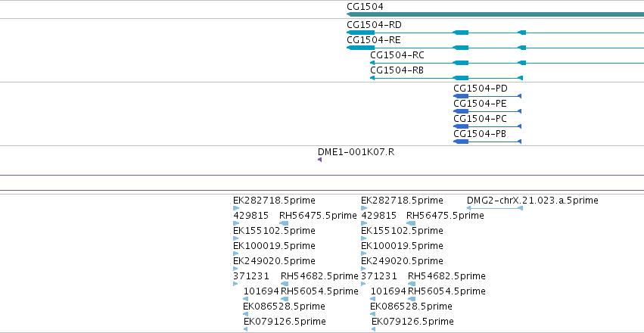Select the DME1-001K07.R feature label
Image resolution: width=644 pixels, height=333 pixels.
[x=356, y=152]
